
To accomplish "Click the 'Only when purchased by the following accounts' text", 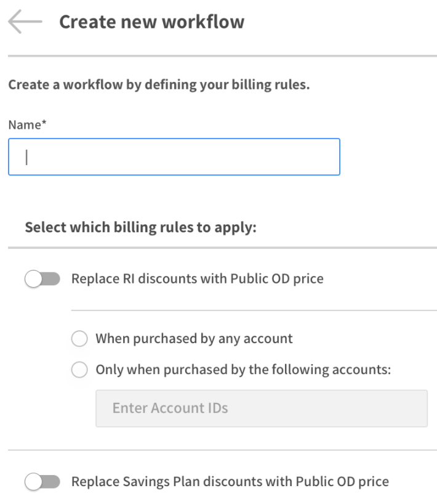I will pyautogui.click(x=243, y=370).
